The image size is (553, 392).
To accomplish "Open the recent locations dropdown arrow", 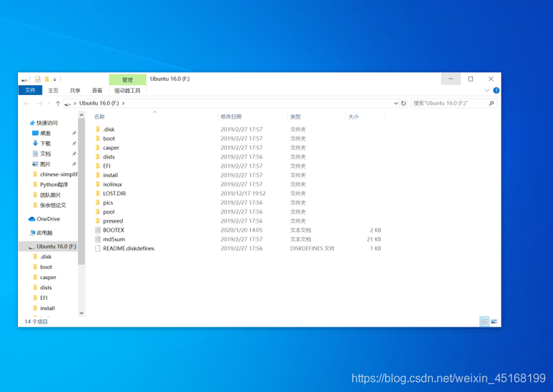I will click(x=49, y=104).
